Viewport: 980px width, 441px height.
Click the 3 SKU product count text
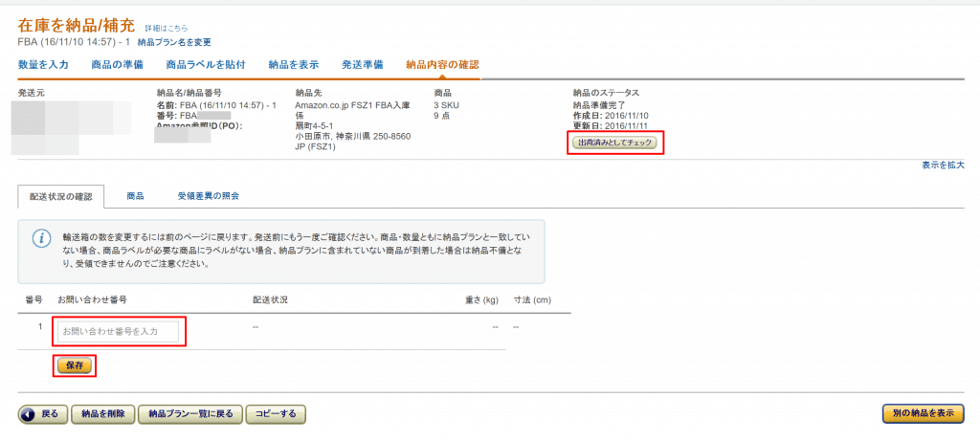[446, 105]
